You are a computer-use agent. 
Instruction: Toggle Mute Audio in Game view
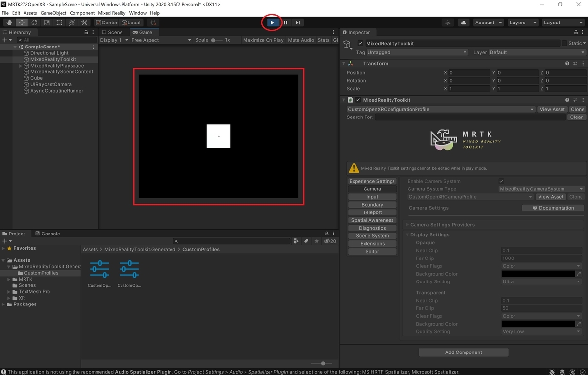point(301,40)
